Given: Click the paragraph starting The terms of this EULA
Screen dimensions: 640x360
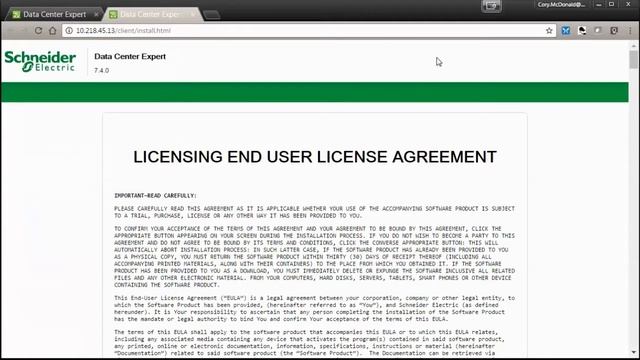Looking at the screenshot, I should tap(309, 342).
